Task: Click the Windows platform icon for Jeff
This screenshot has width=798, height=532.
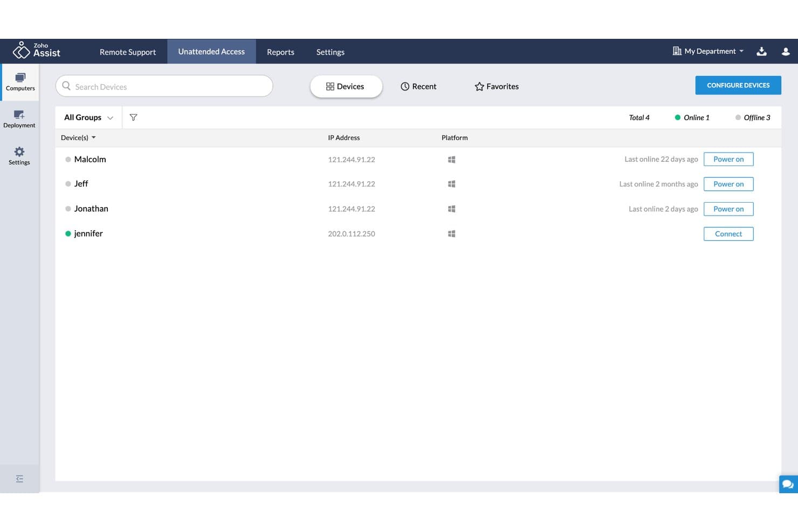Action: 452,184
